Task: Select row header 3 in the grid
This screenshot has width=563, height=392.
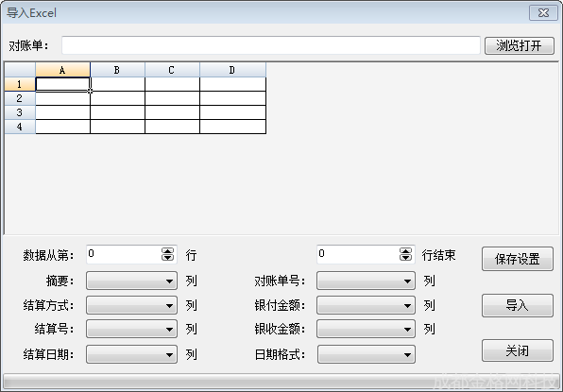Action: (x=20, y=112)
